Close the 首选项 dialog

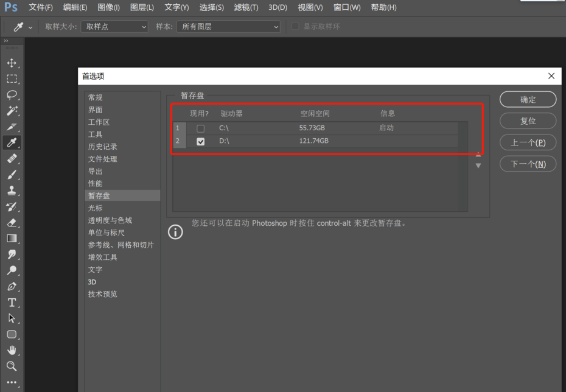551,76
